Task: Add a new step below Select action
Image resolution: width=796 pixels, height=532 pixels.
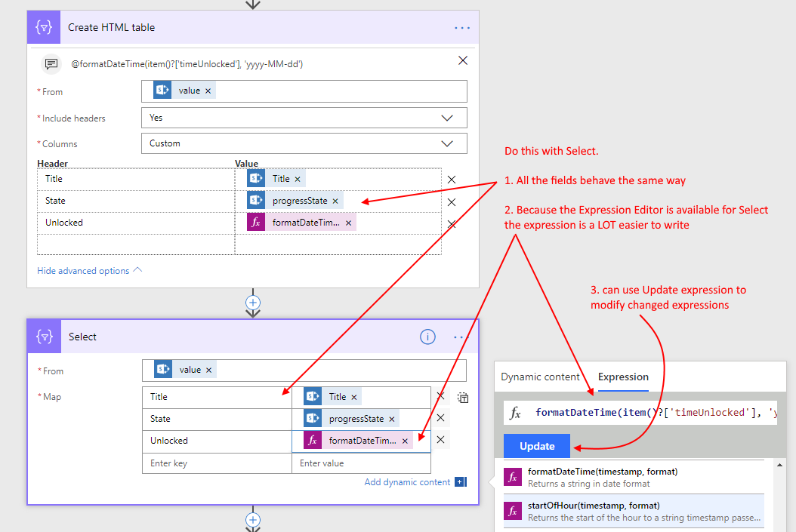Action: 253,520
